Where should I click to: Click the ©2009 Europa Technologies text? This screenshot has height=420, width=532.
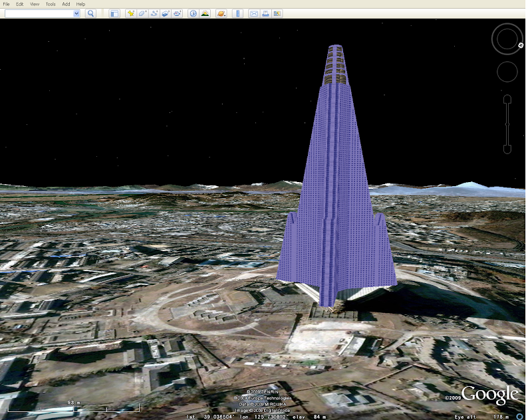click(x=262, y=398)
